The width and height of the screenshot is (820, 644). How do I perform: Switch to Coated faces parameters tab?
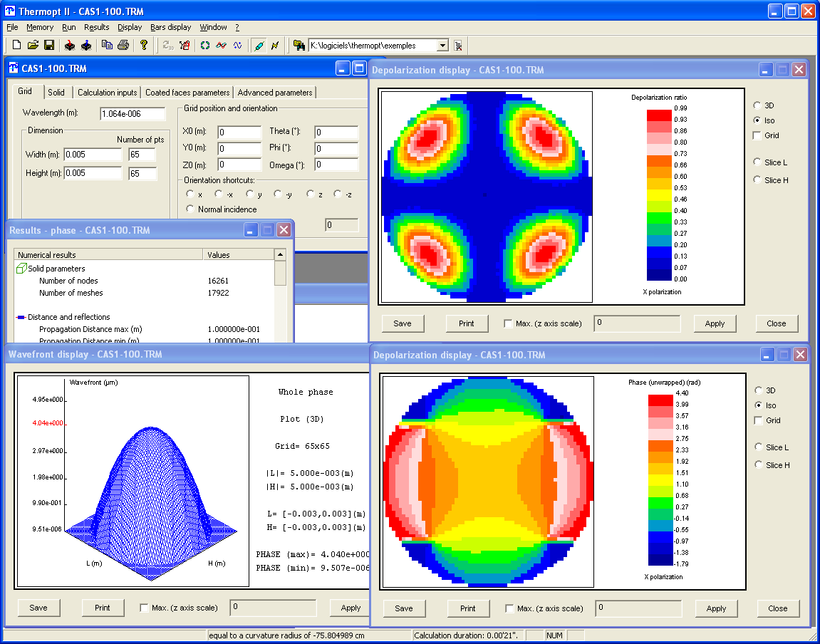pos(187,93)
